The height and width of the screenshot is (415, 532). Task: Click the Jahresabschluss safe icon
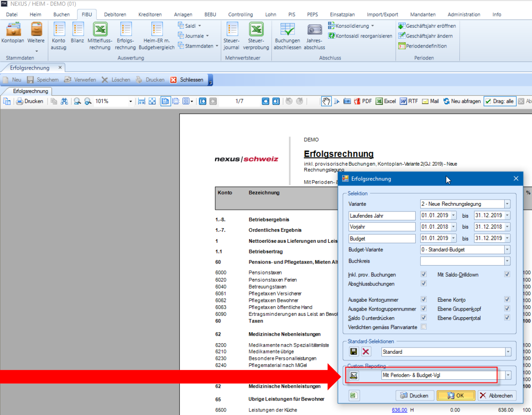(x=314, y=31)
